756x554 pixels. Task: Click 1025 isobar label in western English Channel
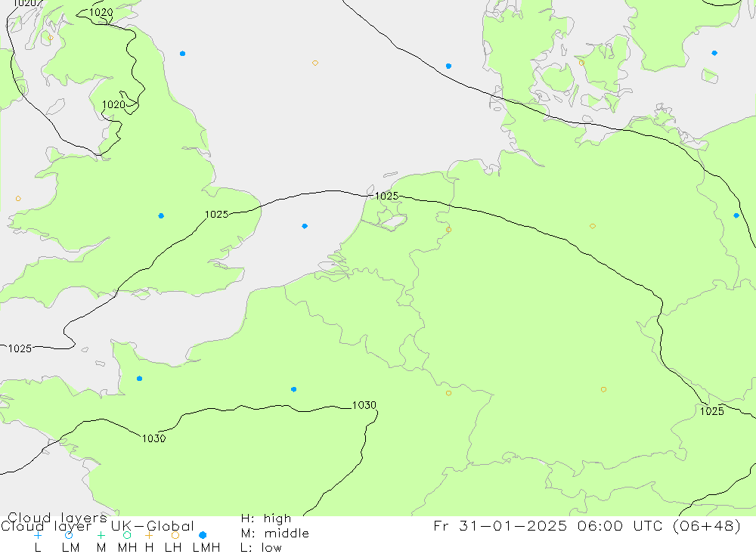[x=20, y=348]
